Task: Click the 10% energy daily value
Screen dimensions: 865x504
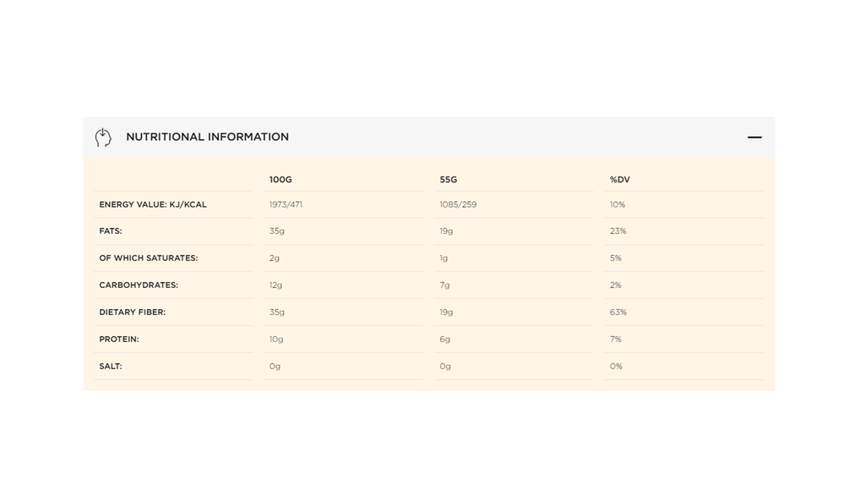Action: [x=617, y=204]
